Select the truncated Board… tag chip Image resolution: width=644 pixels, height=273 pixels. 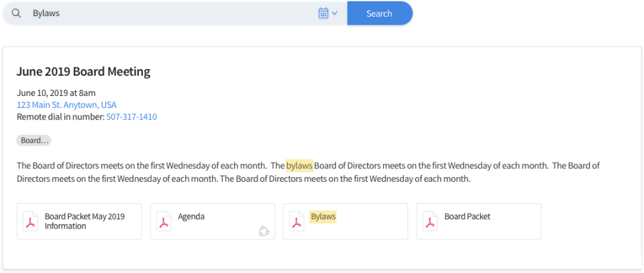point(34,141)
